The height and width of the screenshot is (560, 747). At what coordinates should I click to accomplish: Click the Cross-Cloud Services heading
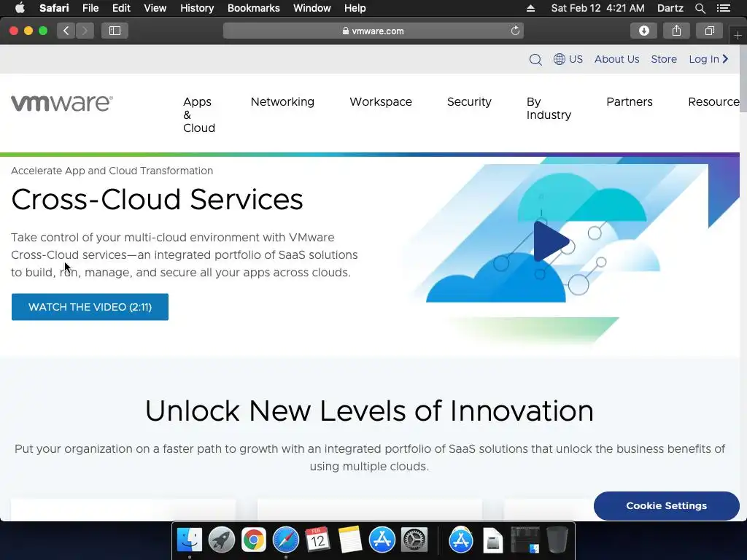(158, 200)
